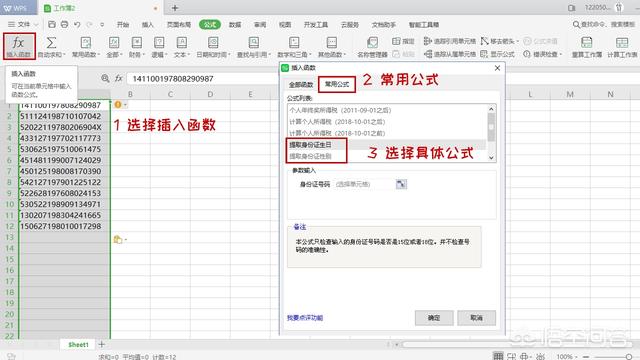This screenshot has height=360, width=640.
Task: Toggle 显示公式 in the ribbon
Action: [x=498, y=54]
